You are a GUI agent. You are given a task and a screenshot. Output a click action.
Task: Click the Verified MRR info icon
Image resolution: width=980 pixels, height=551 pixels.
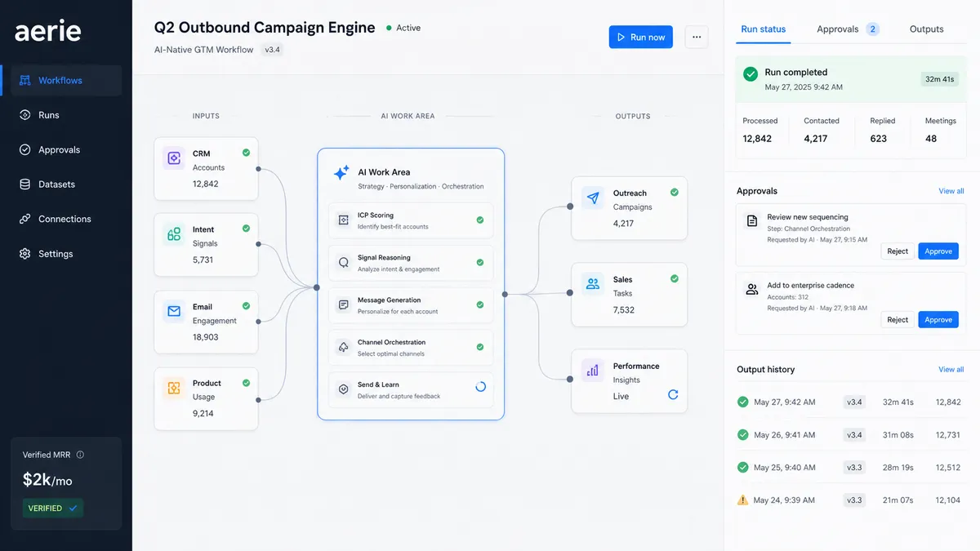click(80, 455)
